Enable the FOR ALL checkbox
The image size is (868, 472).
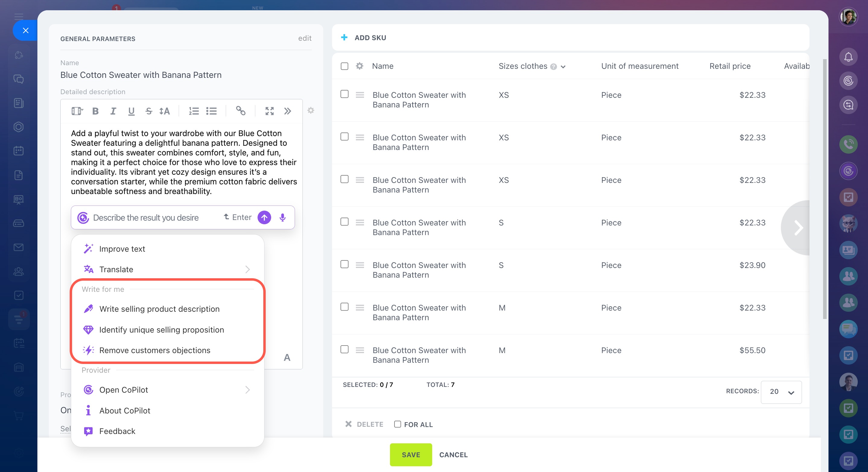[x=398, y=424]
